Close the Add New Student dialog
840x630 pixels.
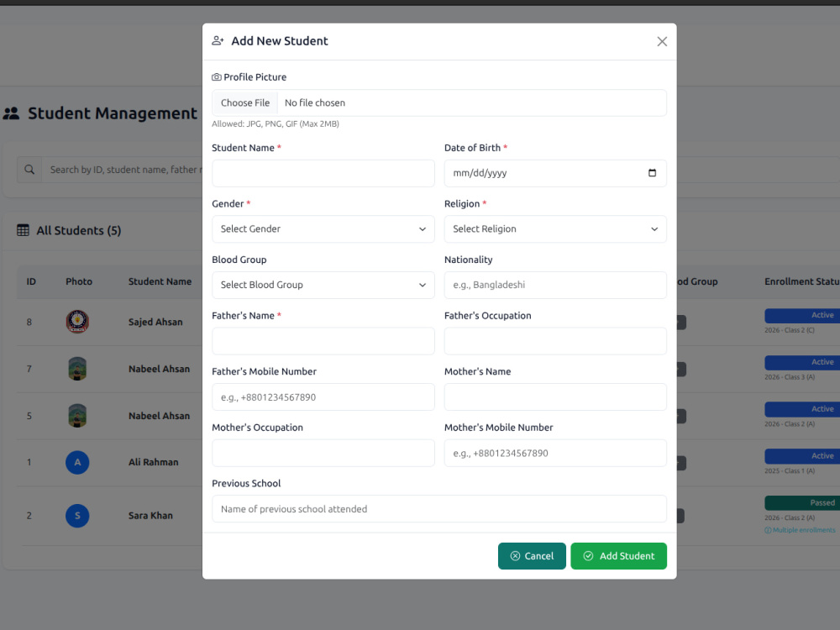662,41
